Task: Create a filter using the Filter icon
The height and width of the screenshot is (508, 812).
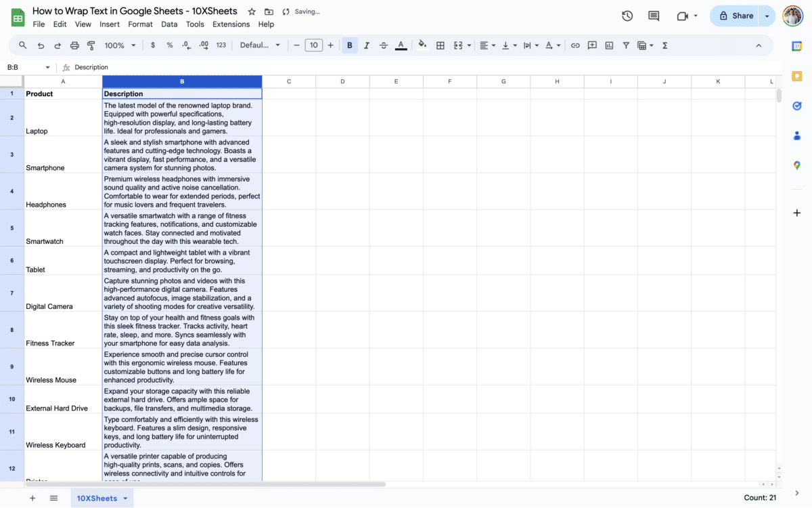Action: (627, 45)
